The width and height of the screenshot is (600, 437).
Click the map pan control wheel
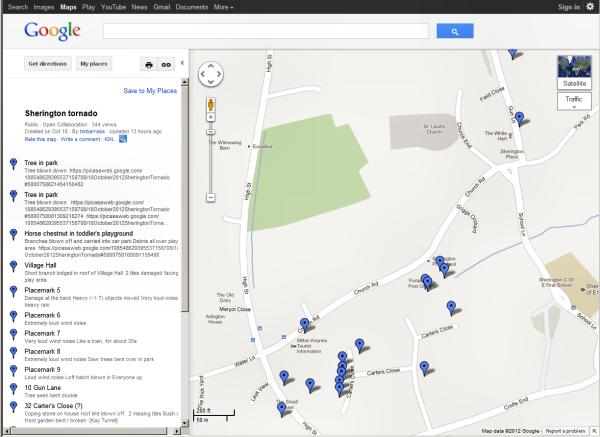coord(211,74)
